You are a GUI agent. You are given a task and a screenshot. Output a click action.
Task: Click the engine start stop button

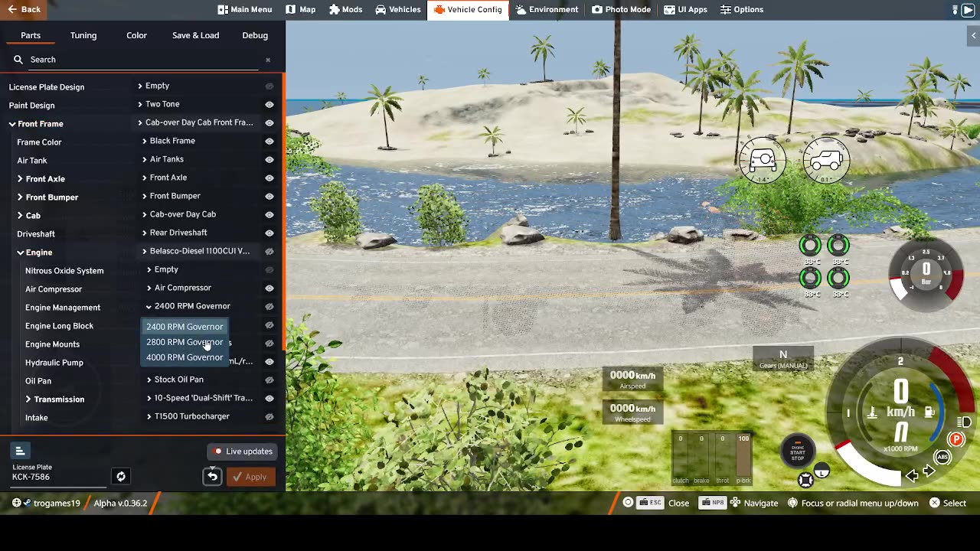798,452
